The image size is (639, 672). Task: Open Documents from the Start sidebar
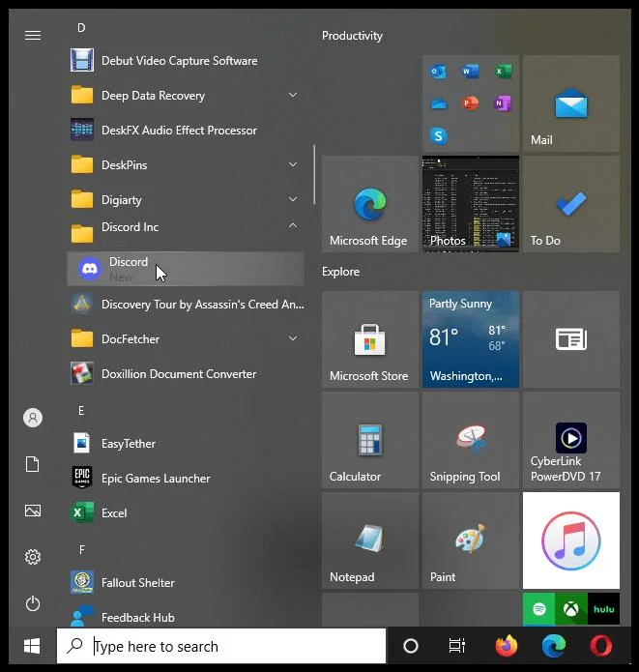click(33, 464)
